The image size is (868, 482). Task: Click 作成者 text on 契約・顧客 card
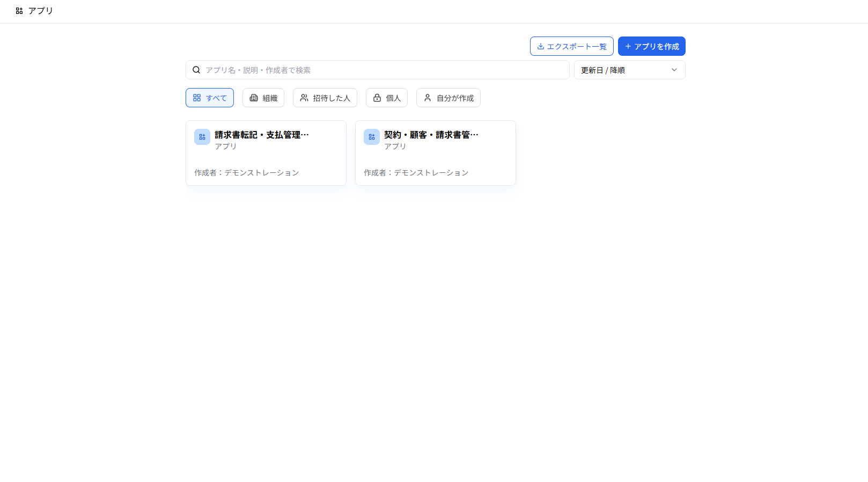click(416, 173)
